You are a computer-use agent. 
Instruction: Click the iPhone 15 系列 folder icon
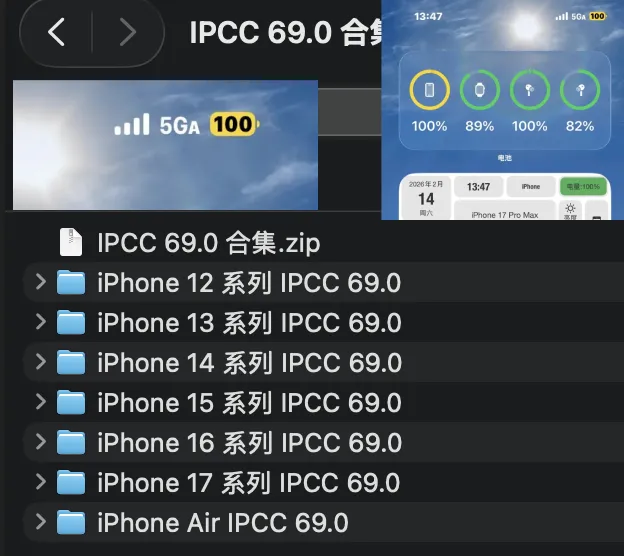(71, 402)
